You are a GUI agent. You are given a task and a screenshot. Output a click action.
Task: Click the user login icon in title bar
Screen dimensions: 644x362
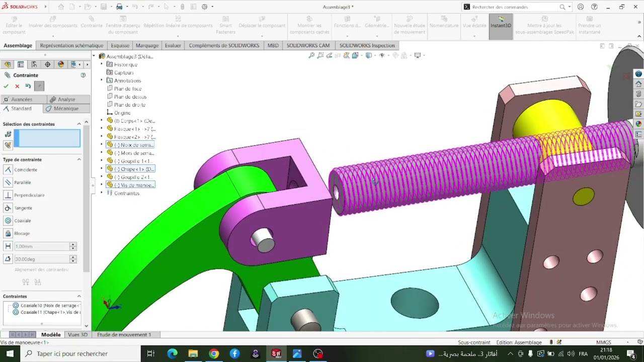click(581, 7)
